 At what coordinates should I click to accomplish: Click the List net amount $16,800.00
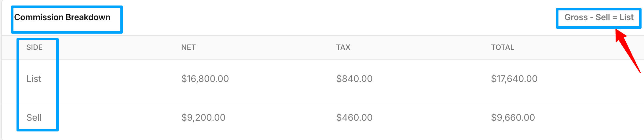(205, 79)
